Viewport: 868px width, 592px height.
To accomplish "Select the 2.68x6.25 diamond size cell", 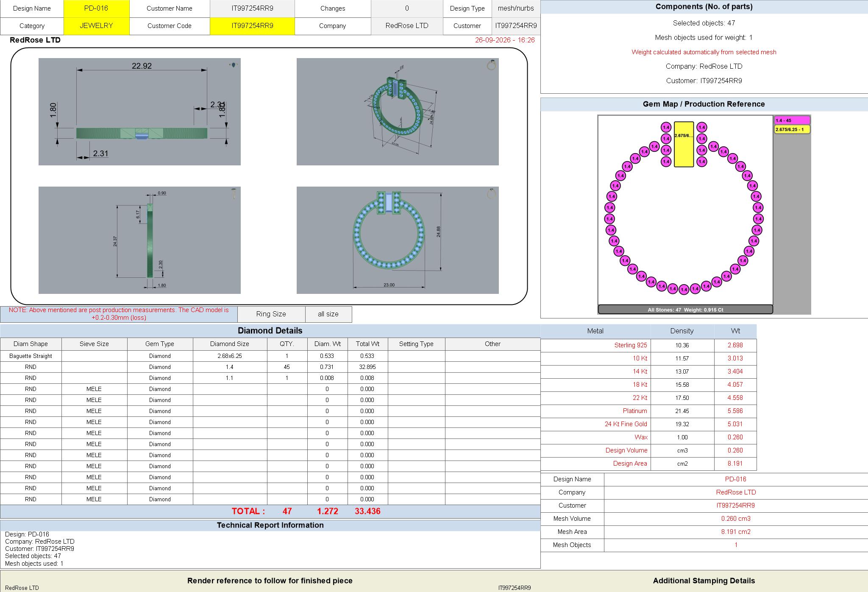I will tap(230, 356).
